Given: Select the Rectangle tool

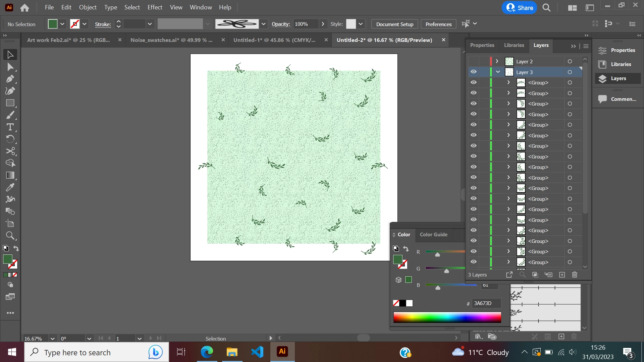Looking at the screenshot, I should point(10,103).
